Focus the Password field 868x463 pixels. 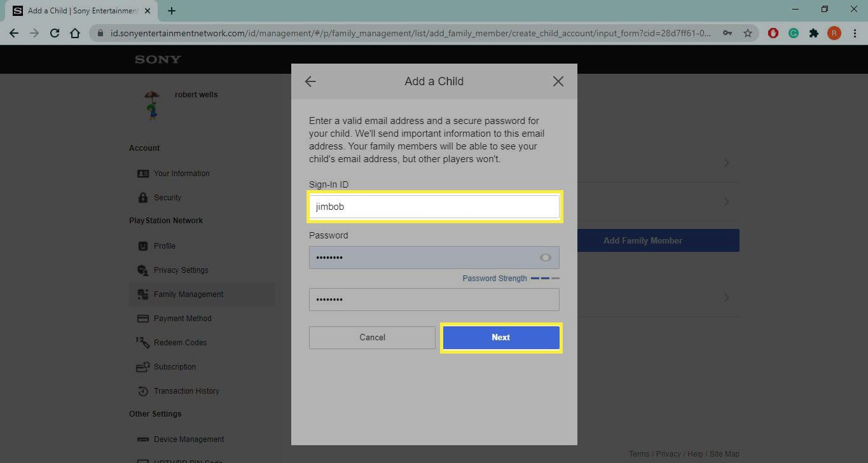pyautogui.click(x=434, y=258)
